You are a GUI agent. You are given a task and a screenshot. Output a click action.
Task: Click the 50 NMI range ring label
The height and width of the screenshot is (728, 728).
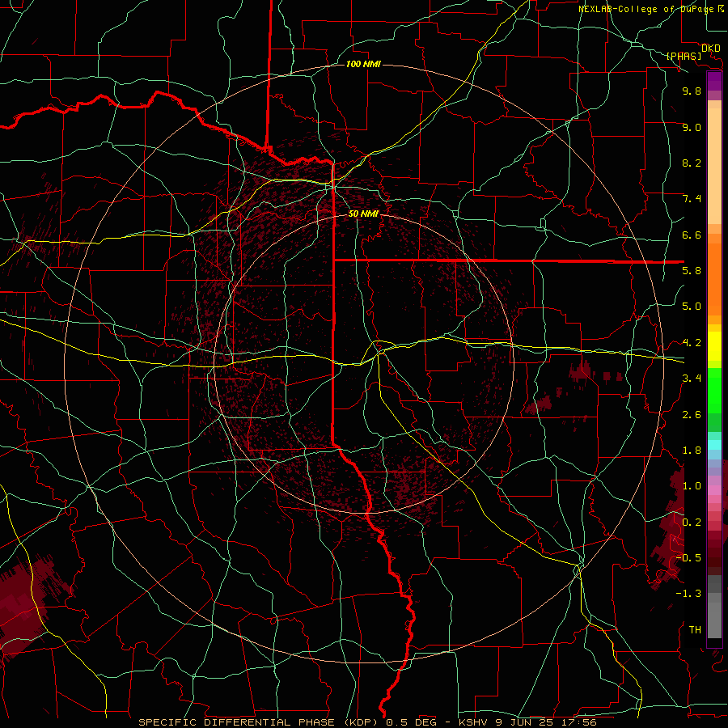[363, 214]
